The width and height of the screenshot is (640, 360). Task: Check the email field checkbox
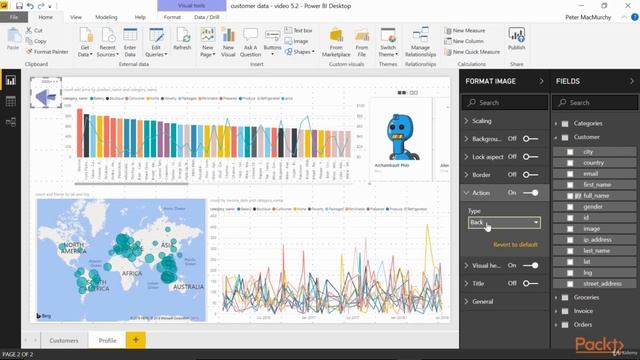[570, 174]
